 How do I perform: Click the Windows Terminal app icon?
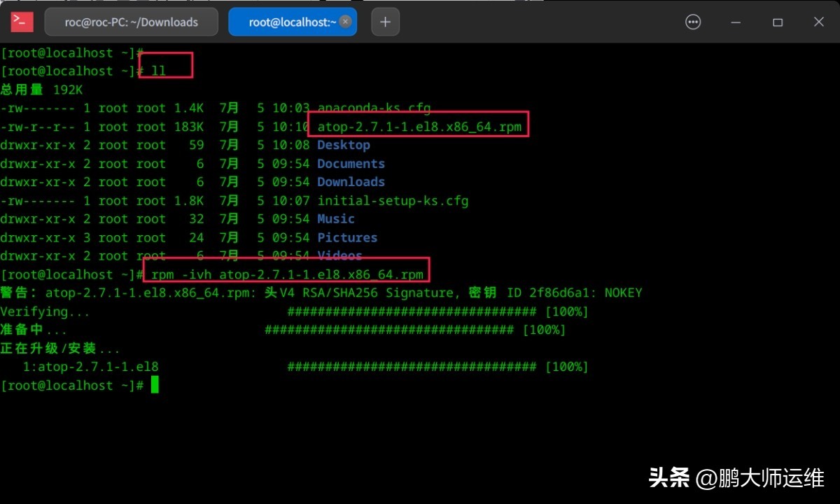[x=21, y=22]
